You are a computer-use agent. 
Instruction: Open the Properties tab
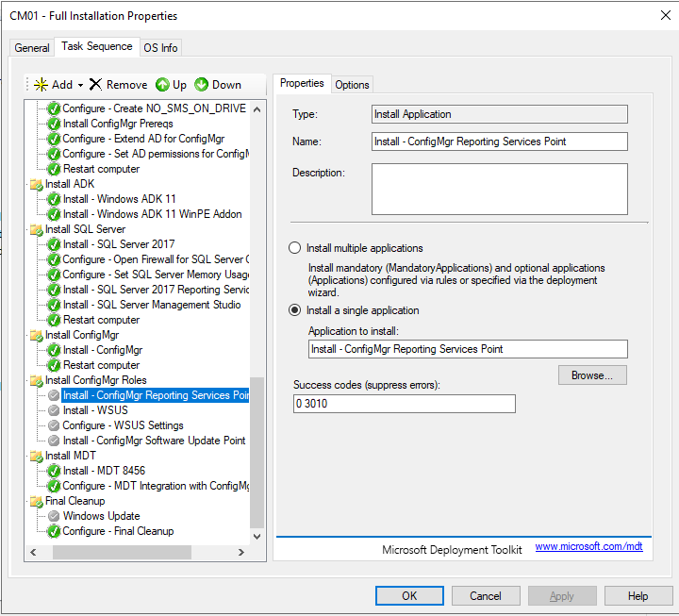(x=302, y=83)
